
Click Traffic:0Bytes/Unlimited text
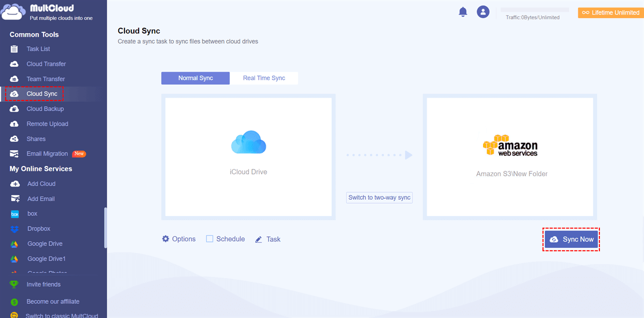click(532, 18)
